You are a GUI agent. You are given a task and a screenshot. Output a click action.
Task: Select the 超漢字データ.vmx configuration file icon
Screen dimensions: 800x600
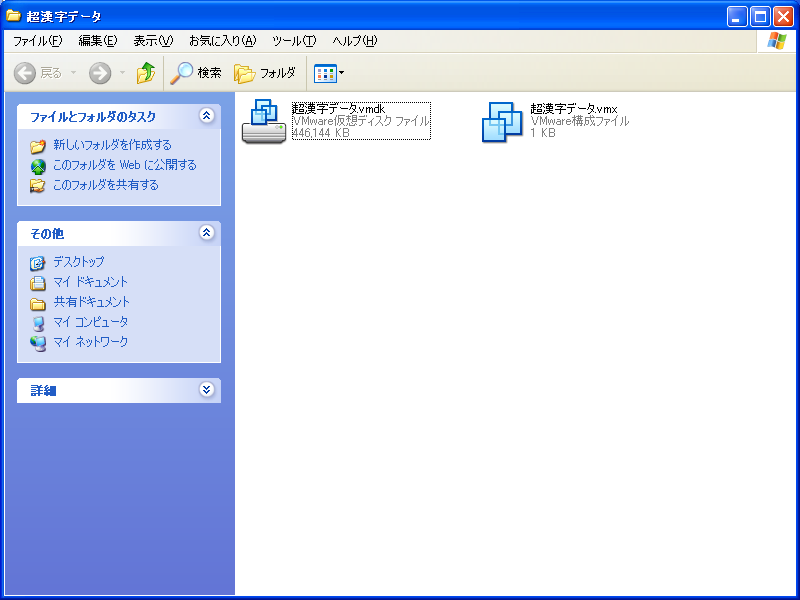(x=502, y=121)
